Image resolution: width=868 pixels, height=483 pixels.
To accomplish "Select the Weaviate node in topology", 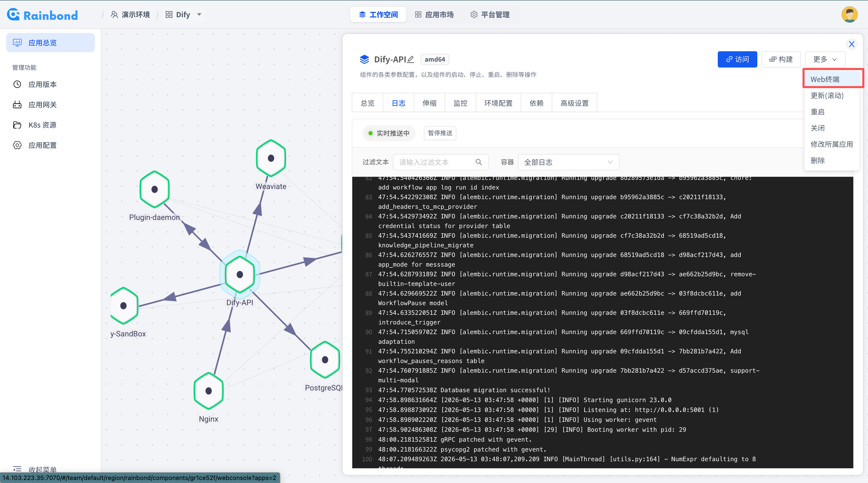I will pos(271,158).
